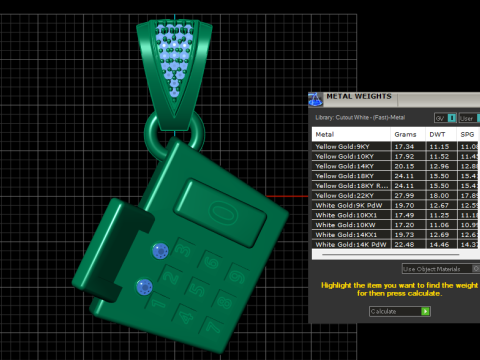The width and height of the screenshot is (480, 360).
Task: Select the White Gold:14K PdW row
Action: pyautogui.click(x=396, y=244)
